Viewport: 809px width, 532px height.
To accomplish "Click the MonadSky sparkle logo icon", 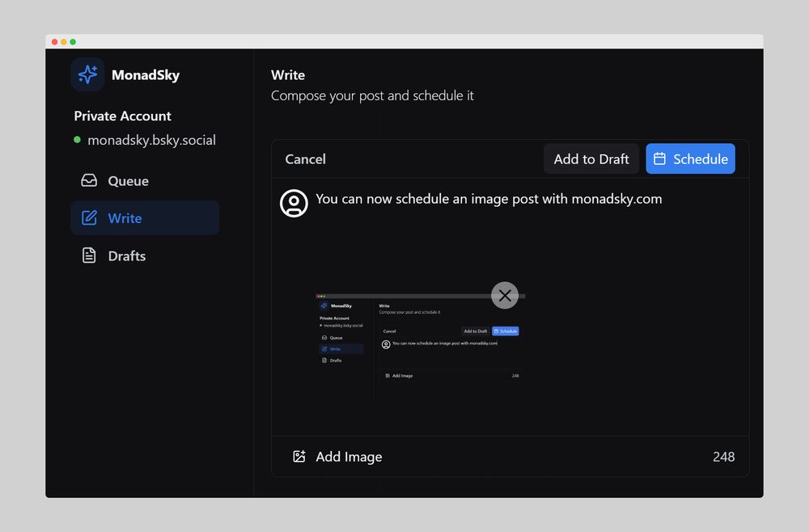I will [87, 74].
